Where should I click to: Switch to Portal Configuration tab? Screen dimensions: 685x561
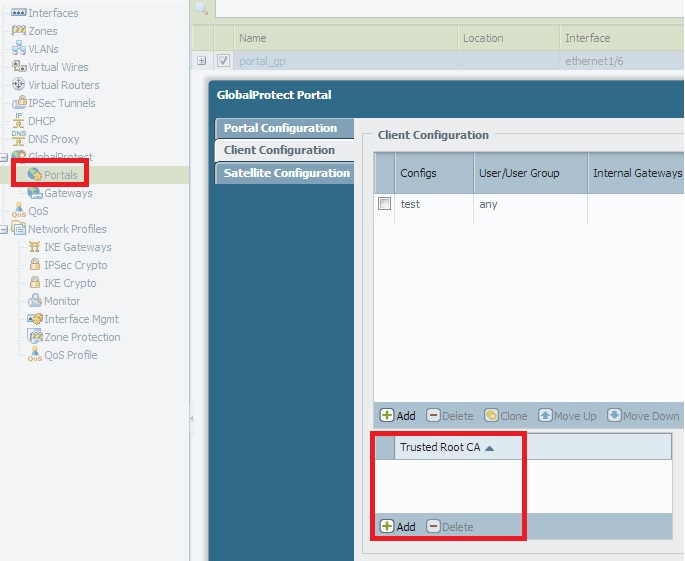[284, 128]
